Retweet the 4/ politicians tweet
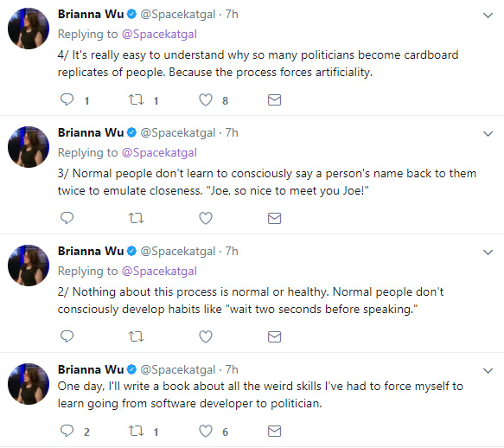This screenshot has width=504, height=448. pos(137,99)
